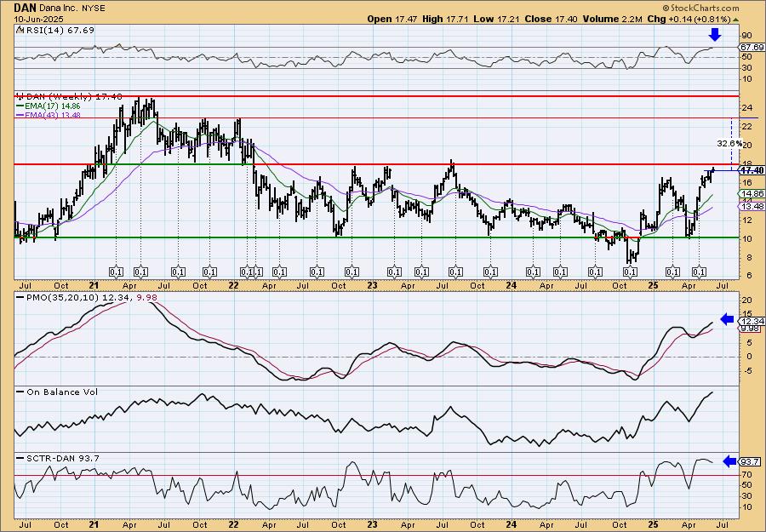Click the DAN (Weekly) 17.40 legend label

click(73, 96)
